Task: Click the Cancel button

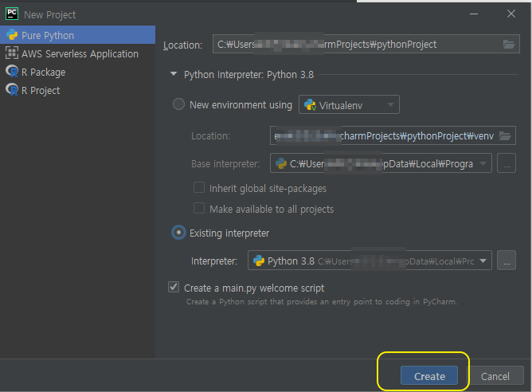Action: tap(495, 376)
